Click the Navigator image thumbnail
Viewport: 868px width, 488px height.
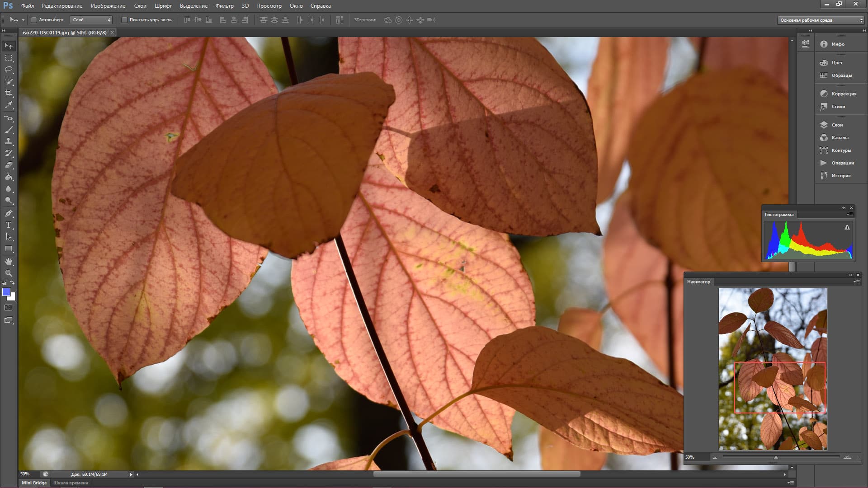point(773,369)
